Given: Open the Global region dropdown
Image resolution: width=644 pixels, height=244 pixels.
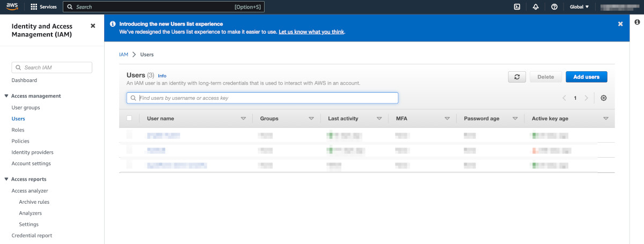Looking at the screenshot, I should click(579, 7).
